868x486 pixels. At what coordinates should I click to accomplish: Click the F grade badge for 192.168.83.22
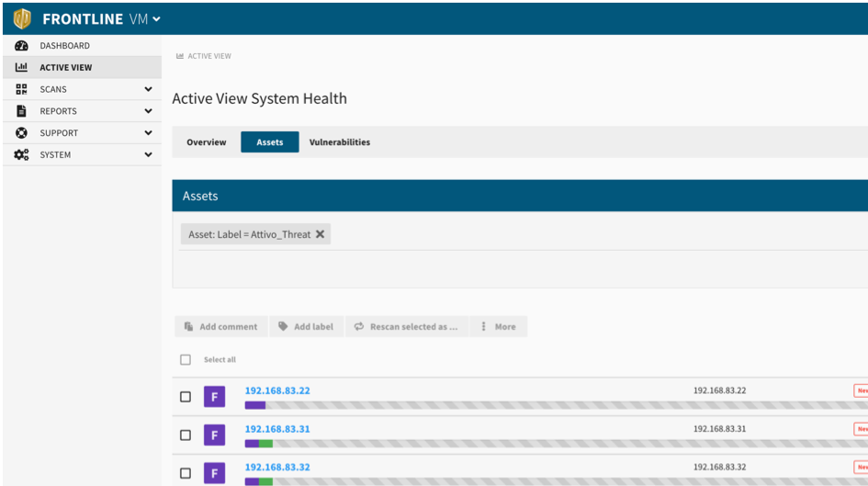click(x=214, y=397)
